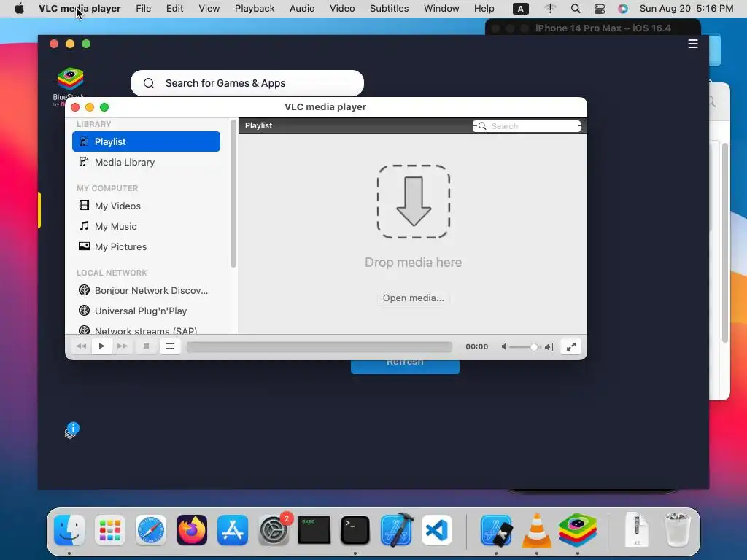Click the fast-forward next button
The height and width of the screenshot is (560, 747).
(122, 346)
